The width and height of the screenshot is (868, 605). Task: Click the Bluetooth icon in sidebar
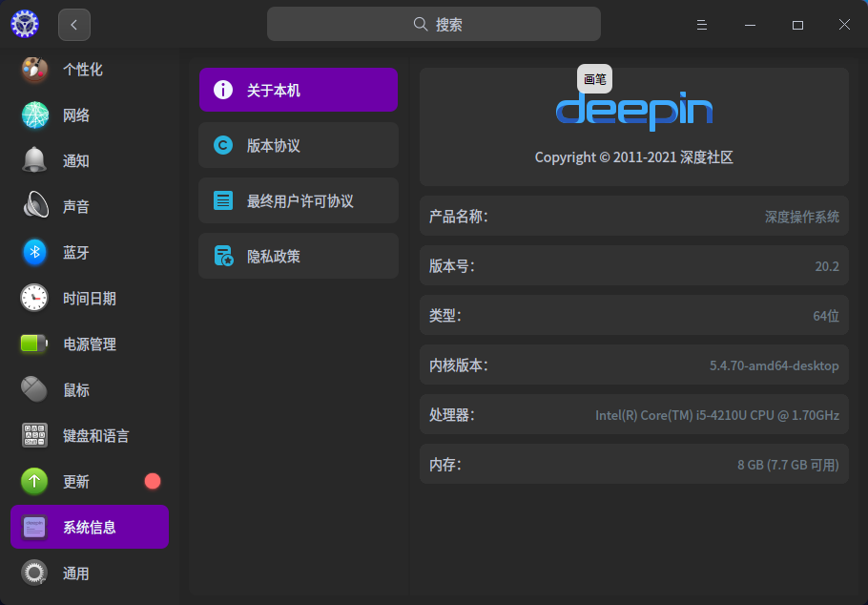(34, 252)
